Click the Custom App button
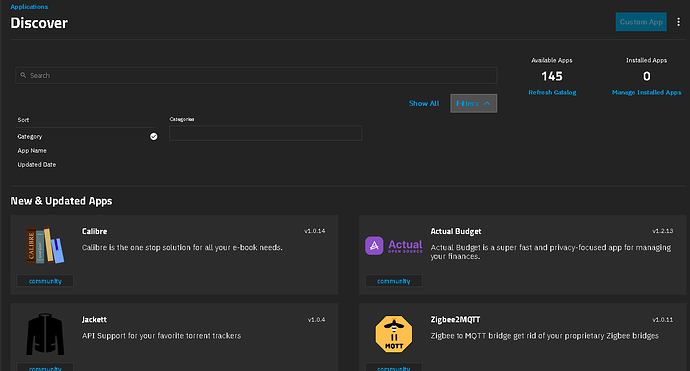This screenshot has width=690, height=371. point(641,22)
